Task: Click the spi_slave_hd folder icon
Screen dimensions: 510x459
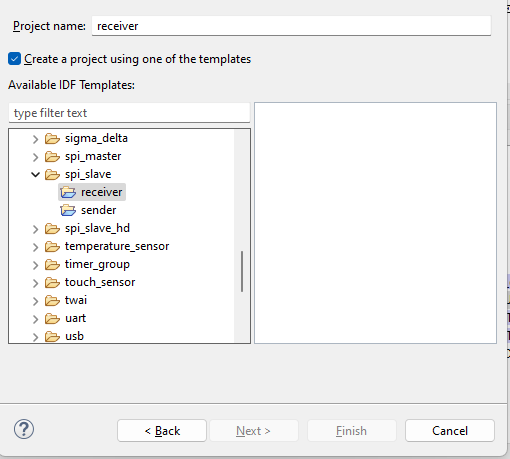Action: (52, 228)
